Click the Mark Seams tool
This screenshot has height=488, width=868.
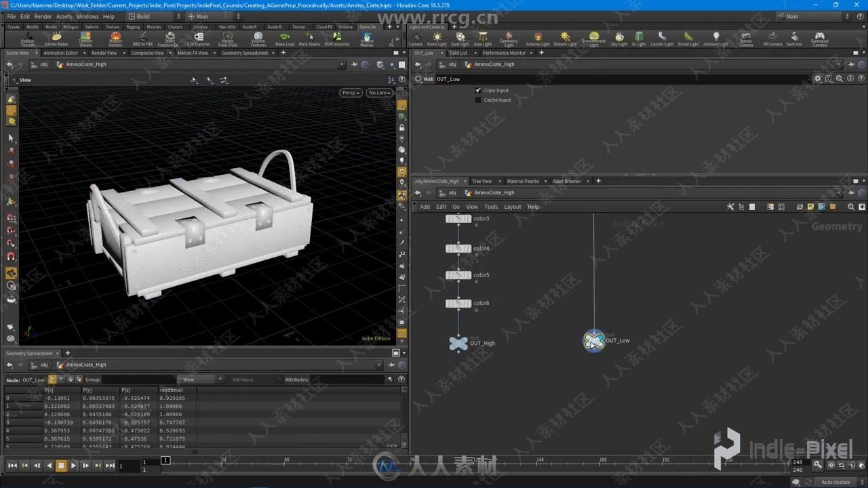coord(309,39)
